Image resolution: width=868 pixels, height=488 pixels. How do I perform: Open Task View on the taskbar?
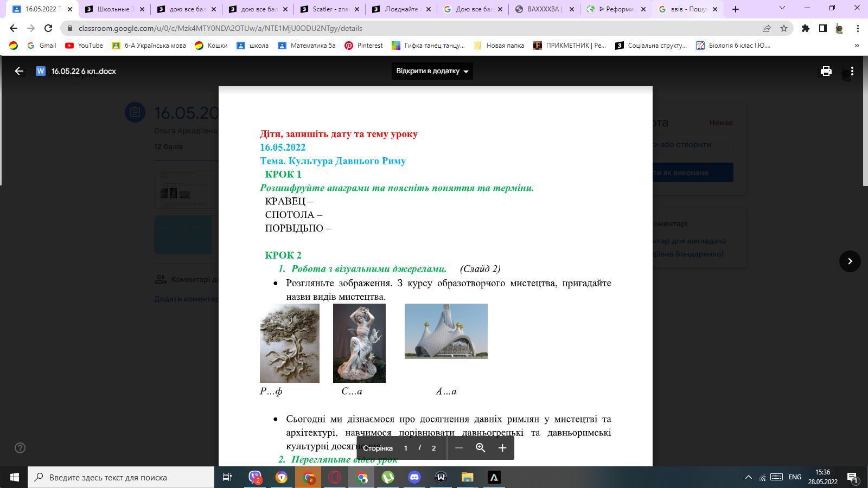pos(227,477)
